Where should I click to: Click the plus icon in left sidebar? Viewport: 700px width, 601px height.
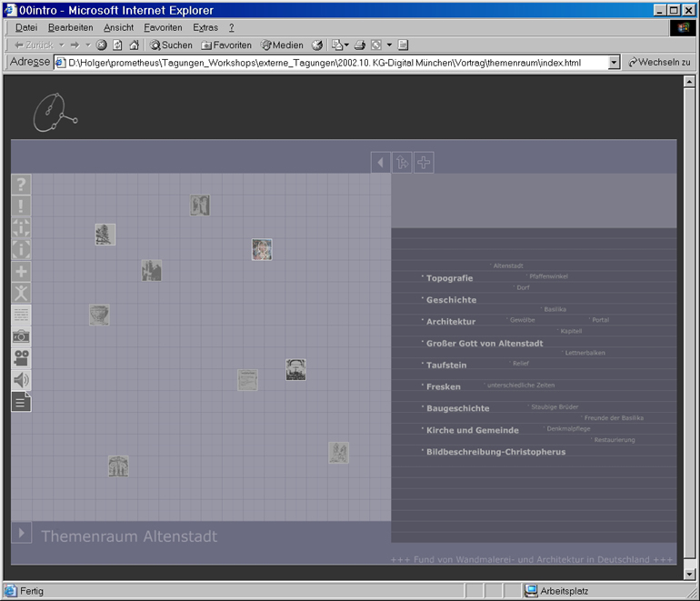21,271
